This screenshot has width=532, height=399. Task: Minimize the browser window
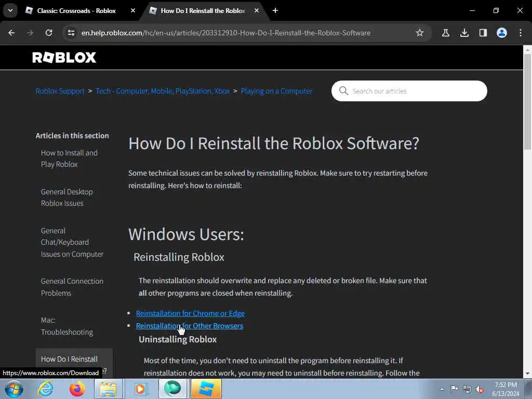coord(472,10)
